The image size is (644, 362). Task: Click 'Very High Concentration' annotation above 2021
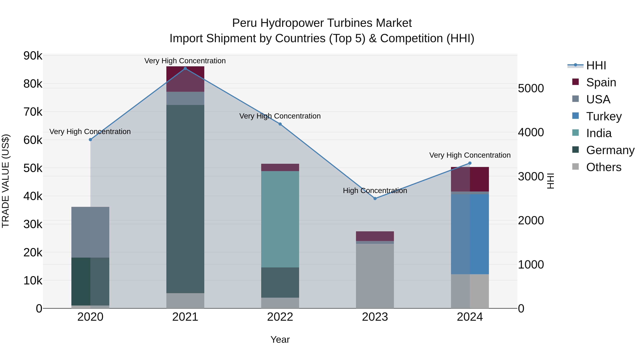pos(185,61)
